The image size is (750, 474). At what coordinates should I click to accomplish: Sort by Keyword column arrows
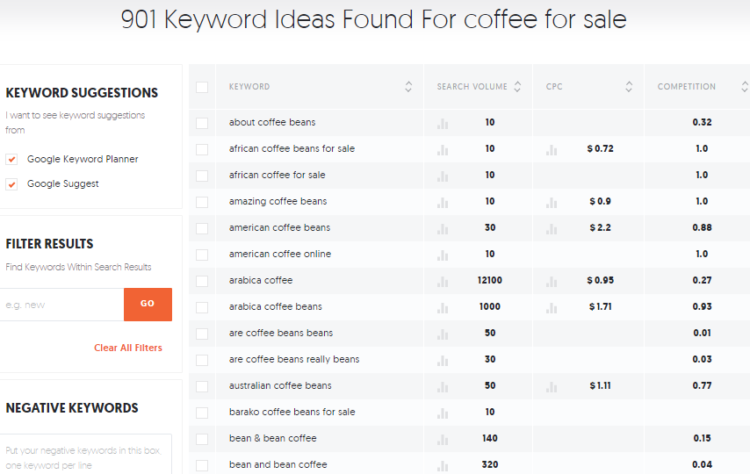coord(408,87)
